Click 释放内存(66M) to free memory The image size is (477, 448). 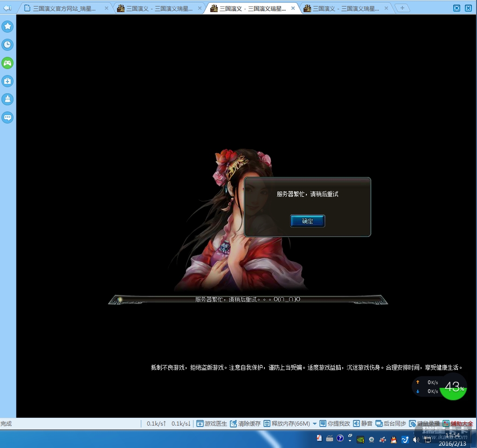(x=287, y=423)
